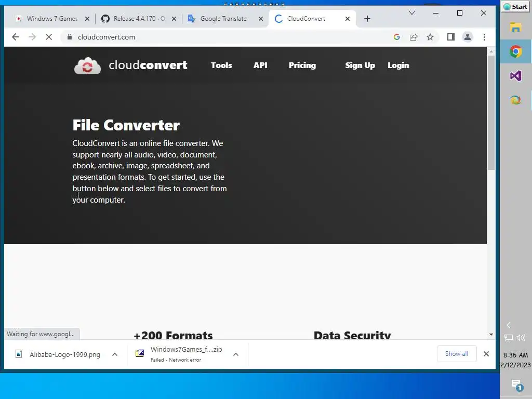Switch to the Release 4.4.170 GitHub tab
The image size is (532, 399).
(x=138, y=19)
